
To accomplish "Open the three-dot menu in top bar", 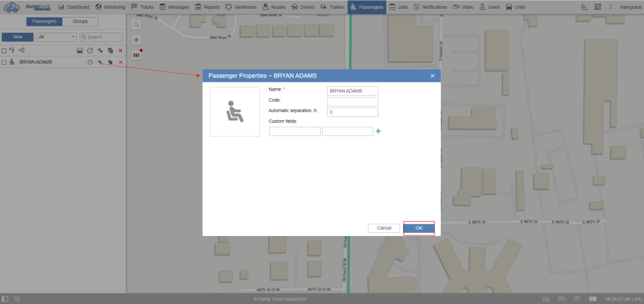I will (610, 7).
